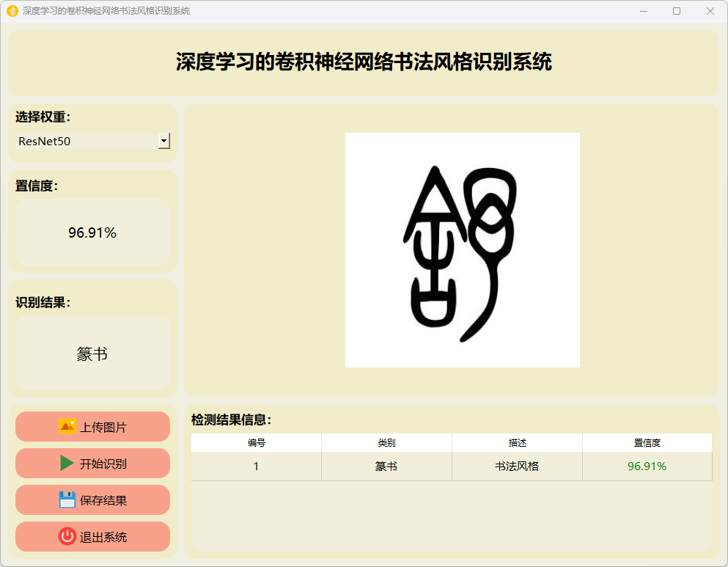Click the app lightning icon in title bar
Viewport: 728px width, 567px height.
[x=12, y=11]
